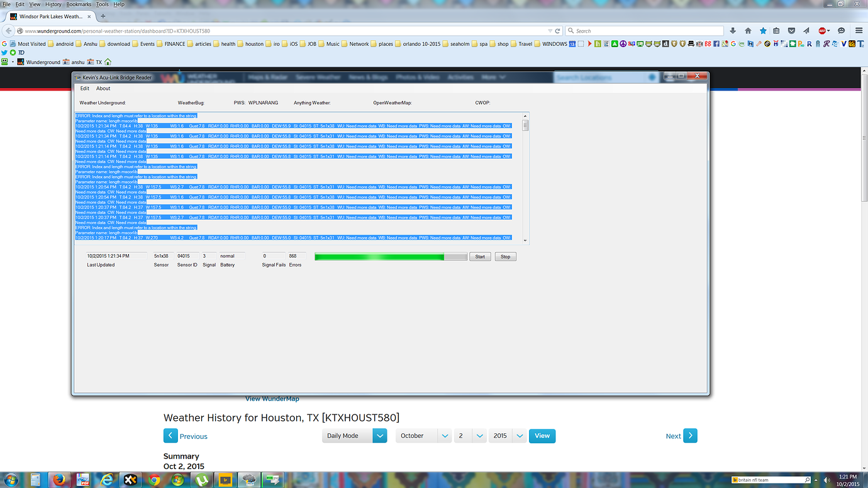
Task: Click Stop button in Bridge Reader
Action: pyautogui.click(x=506, y=257)
